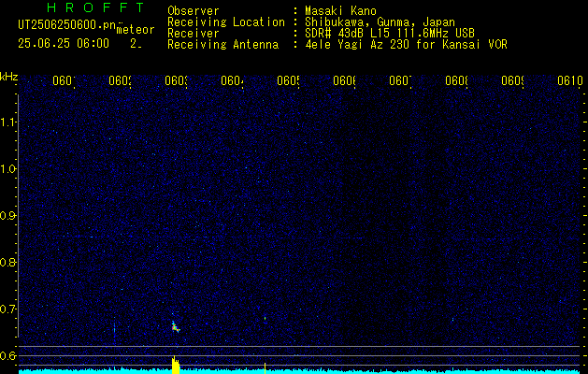This screenshot has height=374, width=588.
Task: Click the date stamp 25.06.25 06:00
Action: pyautogui.click(x=64, y=44)
